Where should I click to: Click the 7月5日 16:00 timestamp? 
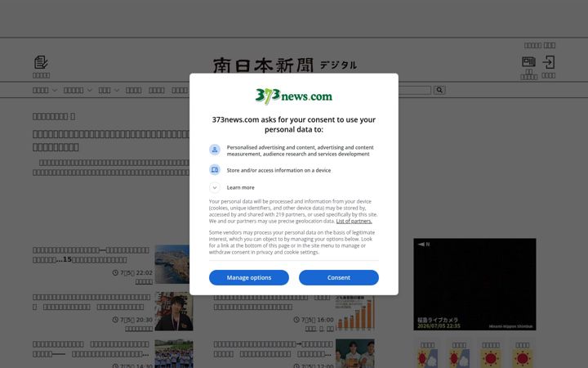(x=317, y=320)
